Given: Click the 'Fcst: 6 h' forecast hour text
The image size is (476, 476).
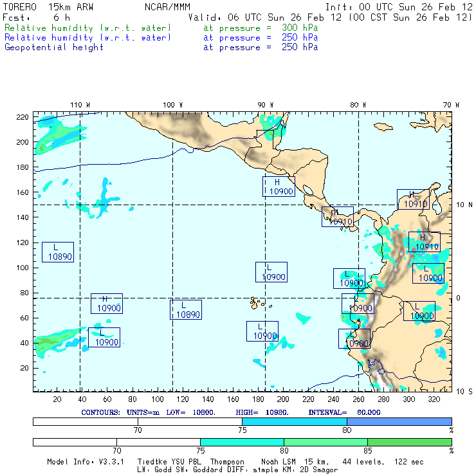Looking at the screenshot, I should pyautogui.click(x=37, y=17).
